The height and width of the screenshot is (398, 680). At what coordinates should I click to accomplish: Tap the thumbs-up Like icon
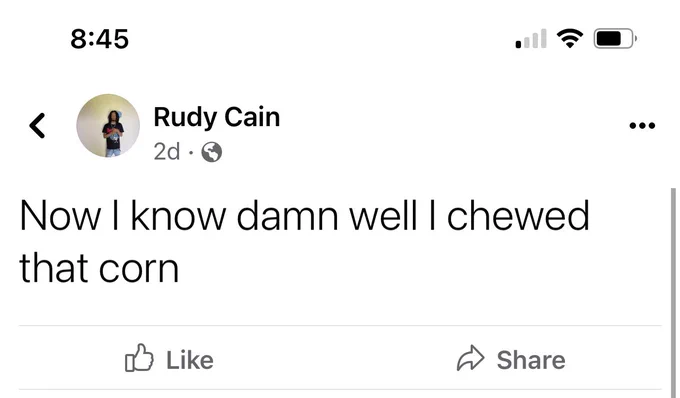(x=139, y=358)
